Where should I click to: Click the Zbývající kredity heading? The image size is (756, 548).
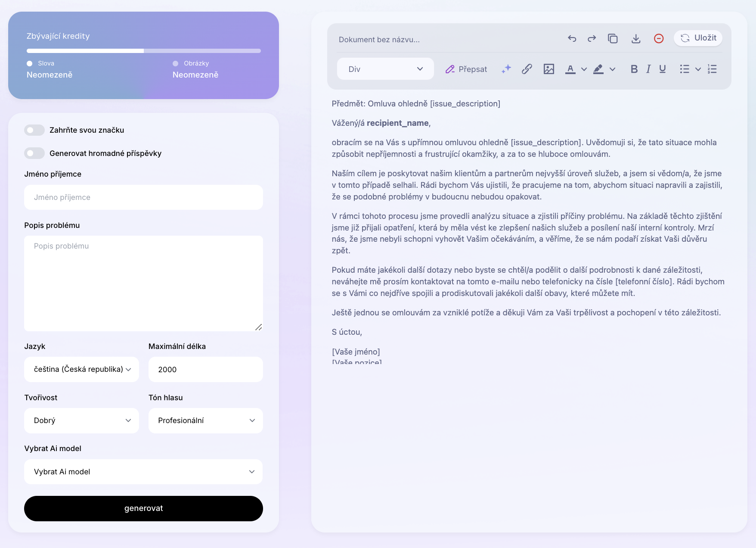point(58,36)
